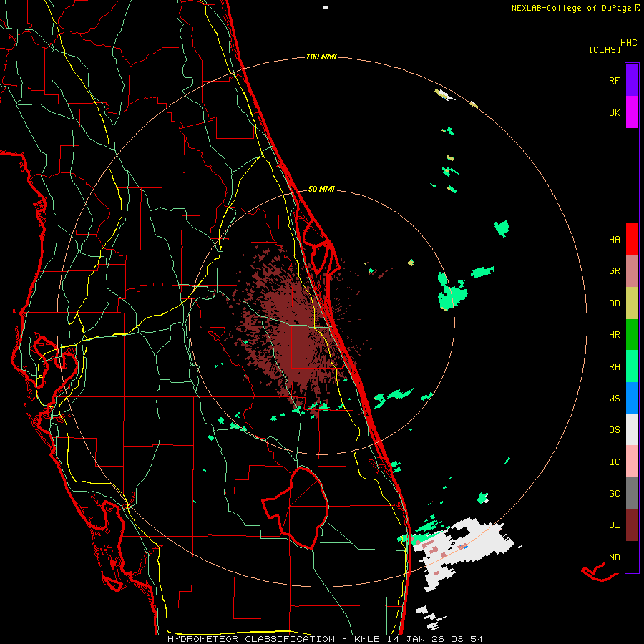Screen dimensions: 644x644
Task: Click the WS legend label
Action: pos(614,399)
